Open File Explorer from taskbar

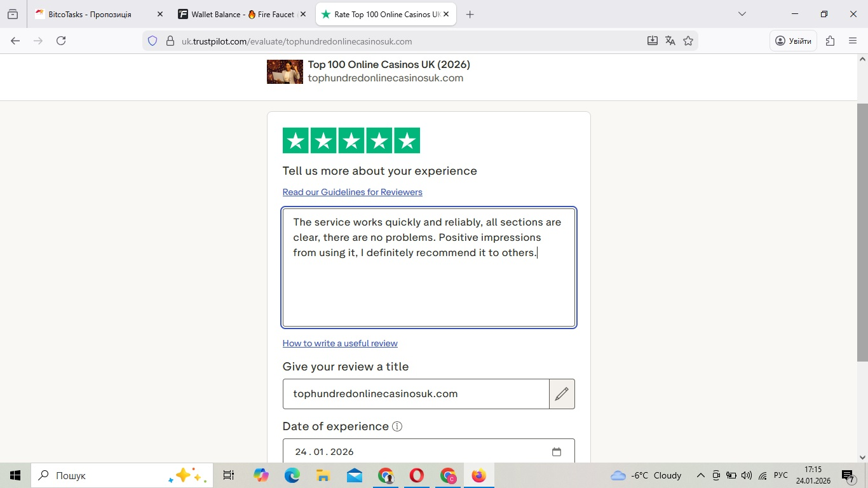(x=323, y=475)
